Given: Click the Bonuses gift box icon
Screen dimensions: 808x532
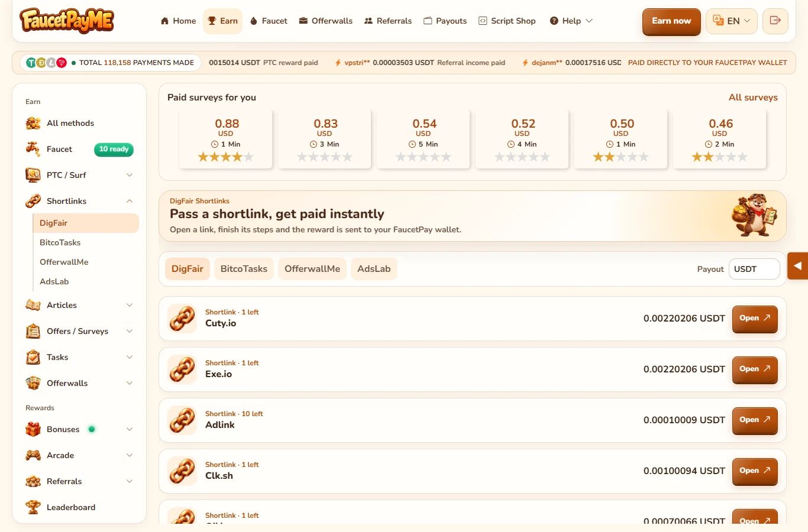Looking at the screenshot, I should click(x=33, y=429).
